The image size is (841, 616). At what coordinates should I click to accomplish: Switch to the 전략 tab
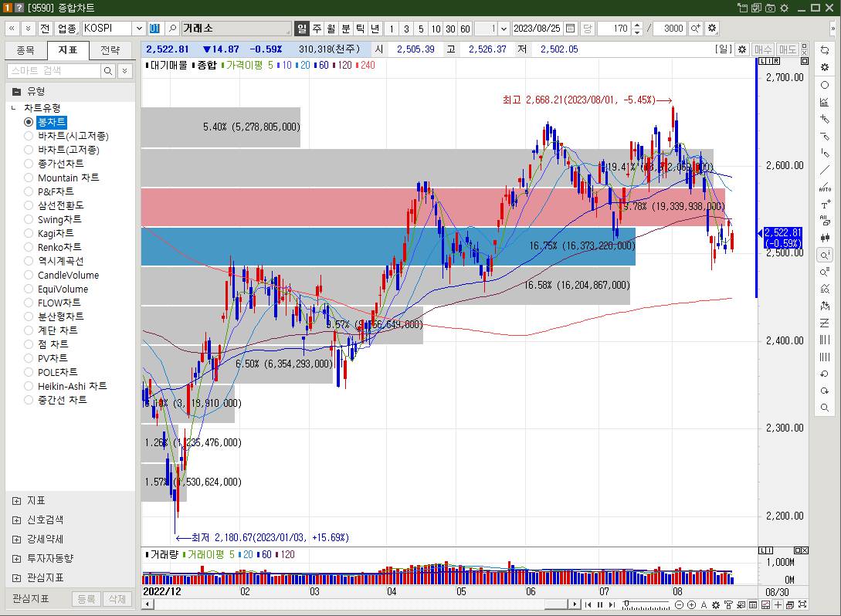point(110,50)
